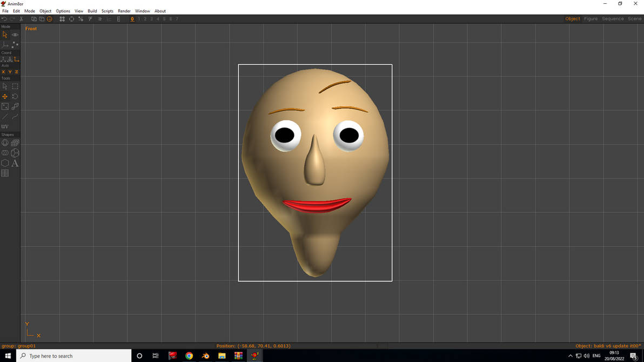644x362 pixels.
Task: Open the Window menu
Action: pyautogui.click(x=143, y=11)
